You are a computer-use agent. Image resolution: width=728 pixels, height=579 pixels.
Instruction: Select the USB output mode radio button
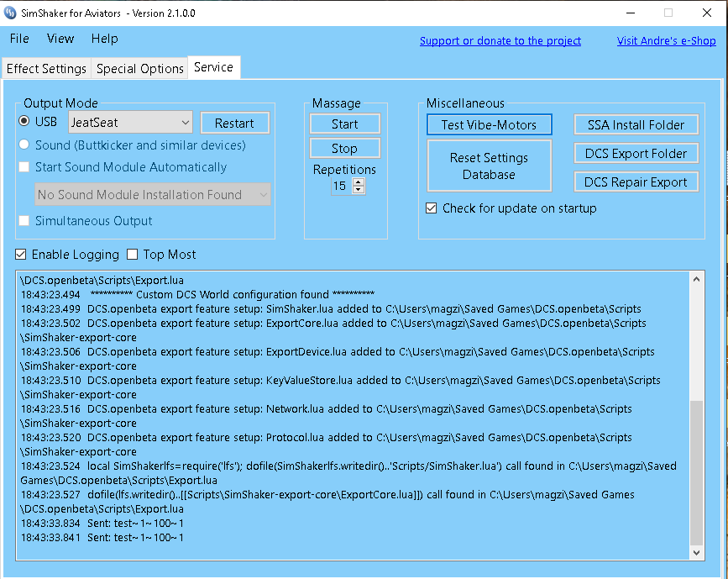pos(24,121)
